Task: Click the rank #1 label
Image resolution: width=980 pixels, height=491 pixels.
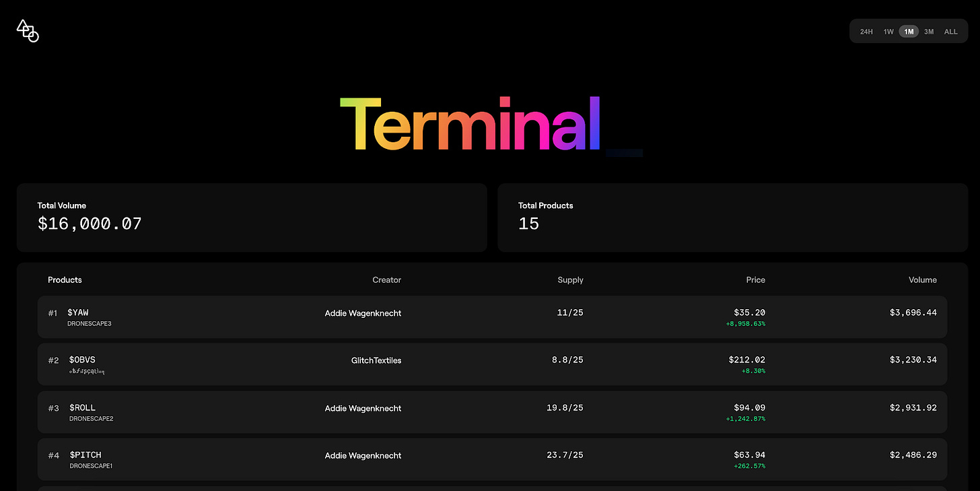Action: 53,313
